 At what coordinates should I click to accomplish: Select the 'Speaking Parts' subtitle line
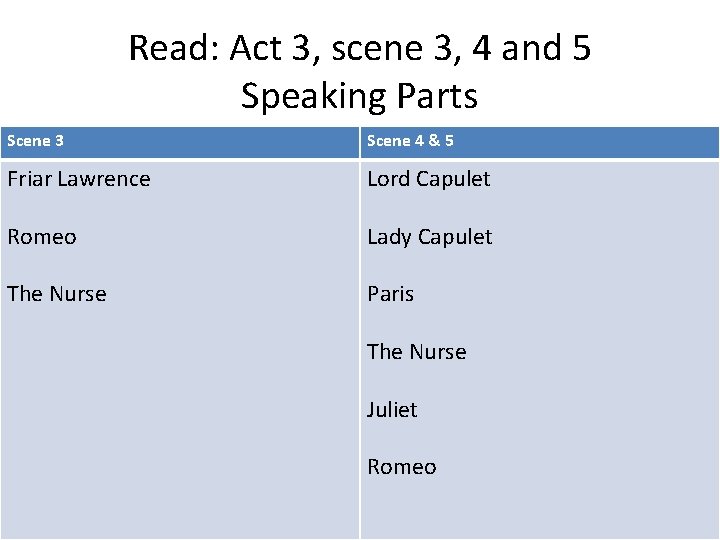click(x=360, y=96)
